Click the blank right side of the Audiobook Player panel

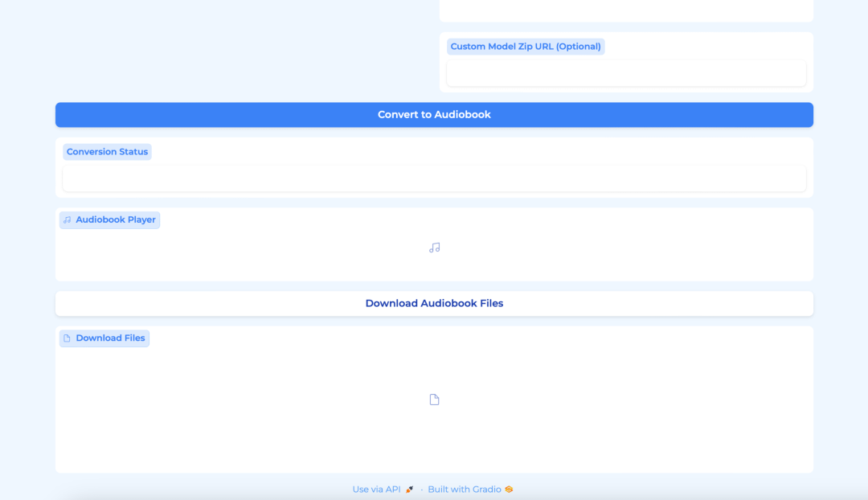point(683,248)
